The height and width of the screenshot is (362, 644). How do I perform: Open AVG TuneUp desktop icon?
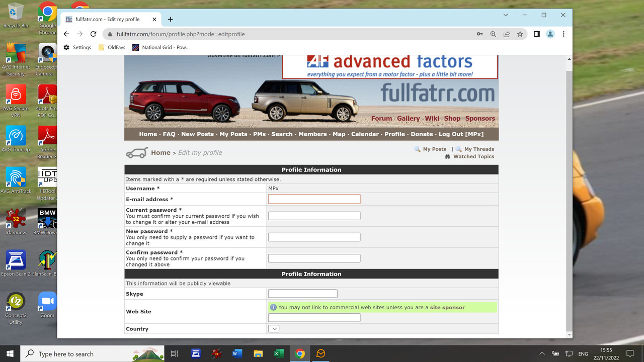pos(16,139)
